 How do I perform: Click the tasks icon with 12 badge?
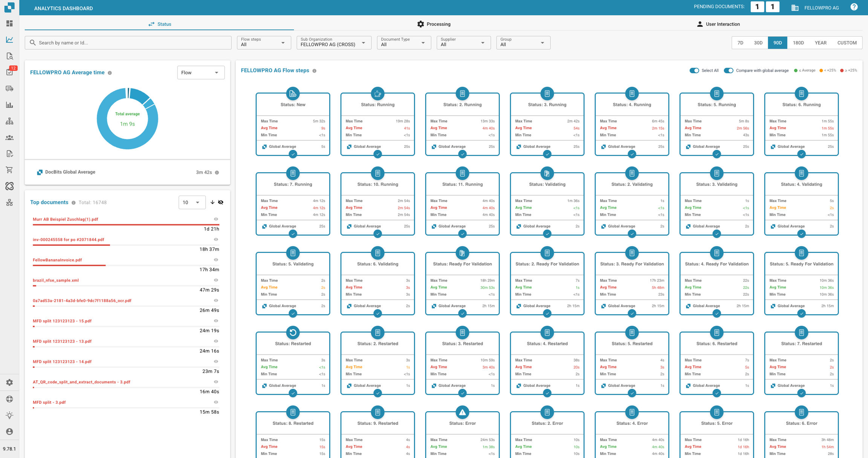click(x=10, y=72)
